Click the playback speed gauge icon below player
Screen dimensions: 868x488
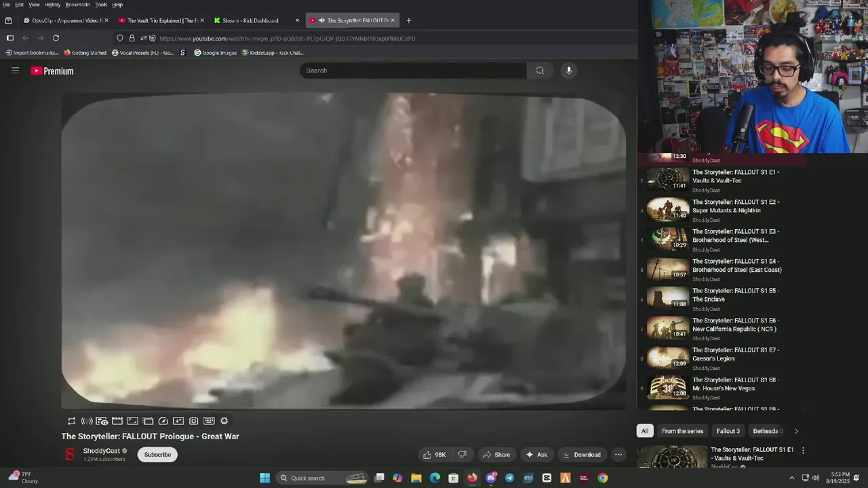[x=163, y=421]
